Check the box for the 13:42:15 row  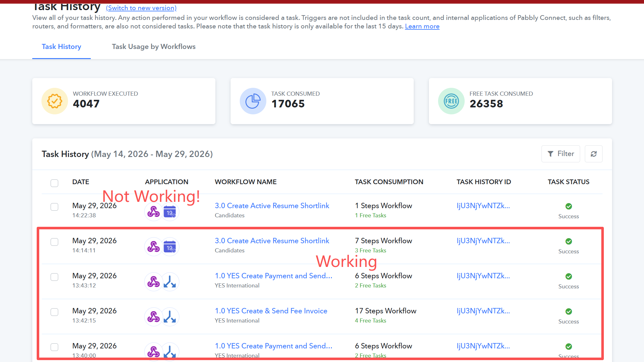[54, 312]
